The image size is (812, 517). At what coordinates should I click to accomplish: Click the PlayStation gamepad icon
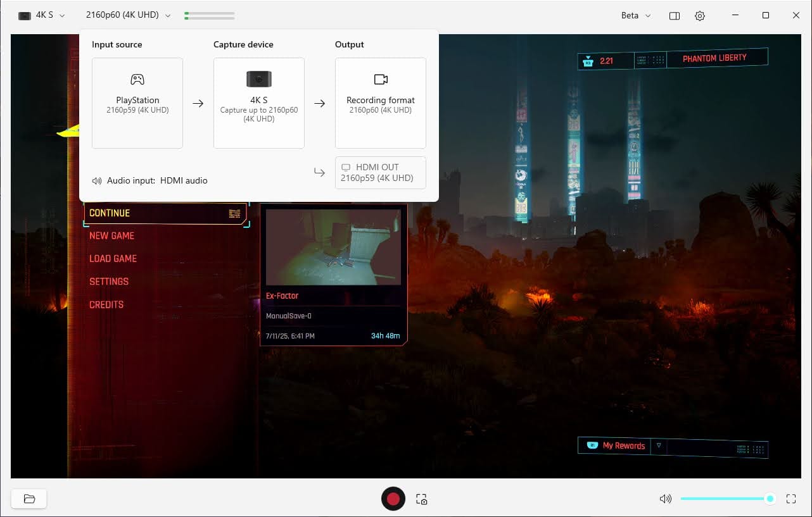(x=137, y=79)
